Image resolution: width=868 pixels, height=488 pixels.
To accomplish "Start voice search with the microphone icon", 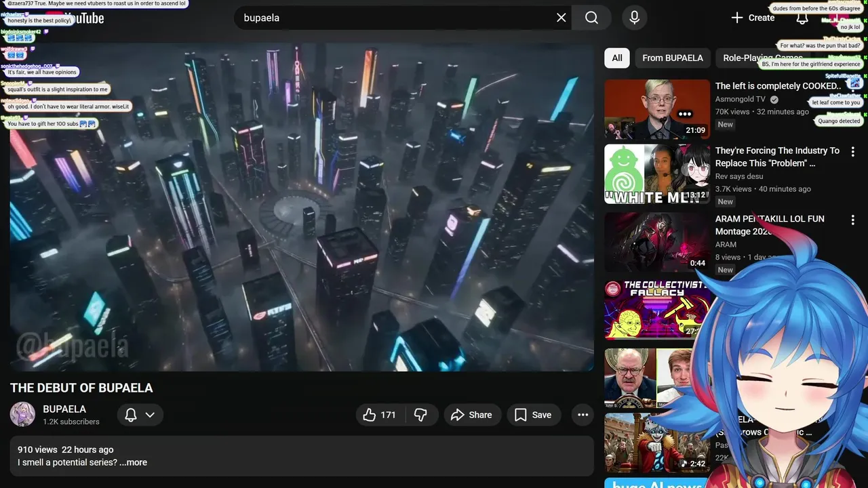I will coord(634,18).
